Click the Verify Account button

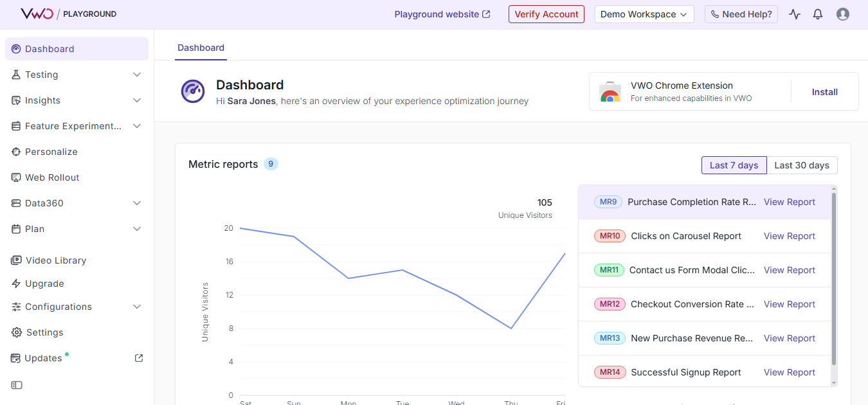(x=546, y=14)
